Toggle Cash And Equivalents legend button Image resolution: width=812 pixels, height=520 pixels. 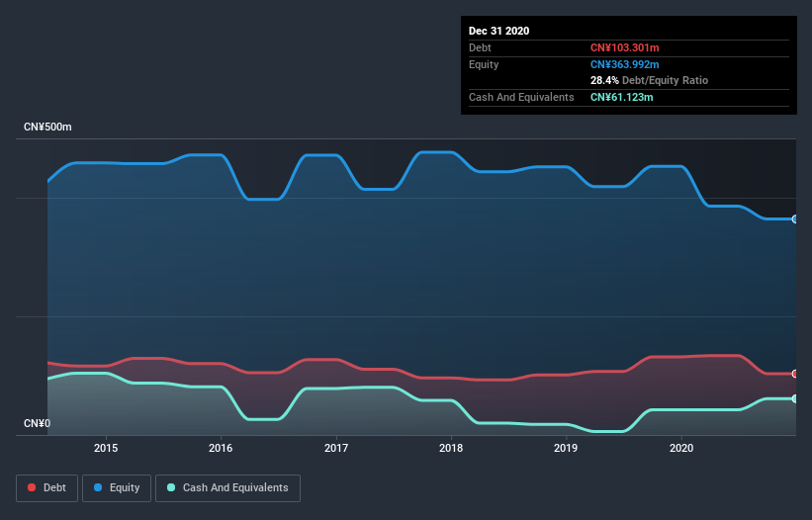coord(227,488)
